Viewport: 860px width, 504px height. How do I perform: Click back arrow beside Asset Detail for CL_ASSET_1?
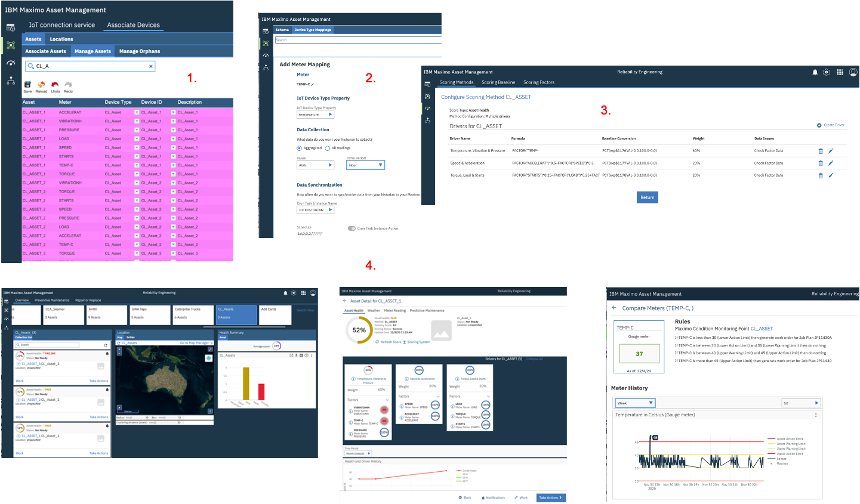click(x=344, y=301)
